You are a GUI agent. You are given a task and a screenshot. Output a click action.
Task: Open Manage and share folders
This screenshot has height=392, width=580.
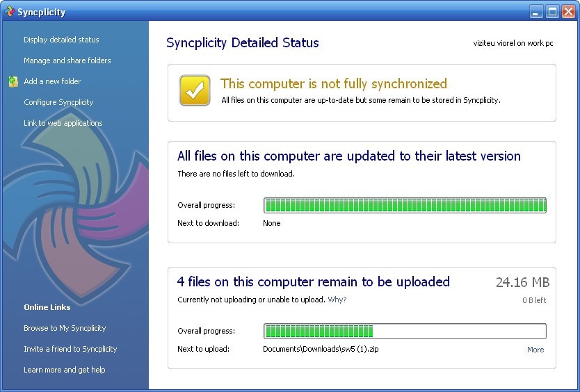[x=67, y=60]
